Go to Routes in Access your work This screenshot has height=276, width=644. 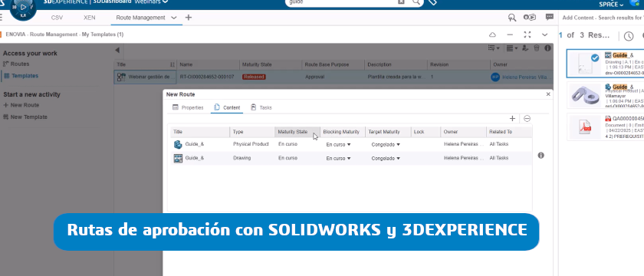(x=16, y=64)
